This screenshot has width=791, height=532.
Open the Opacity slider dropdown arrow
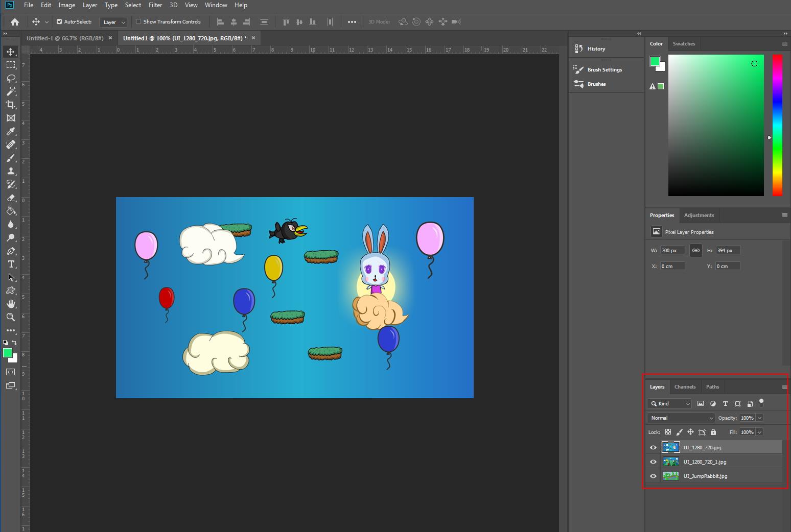pos(759,418)
